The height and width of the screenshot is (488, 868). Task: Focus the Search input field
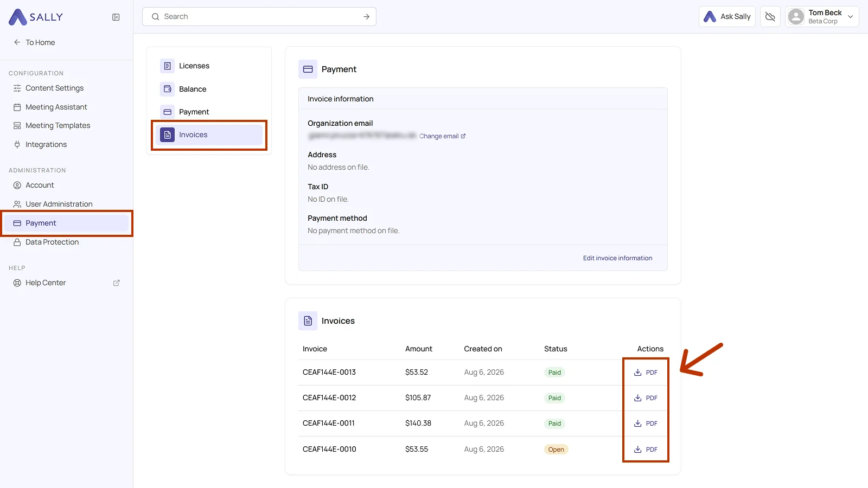[x=259, y=17]
